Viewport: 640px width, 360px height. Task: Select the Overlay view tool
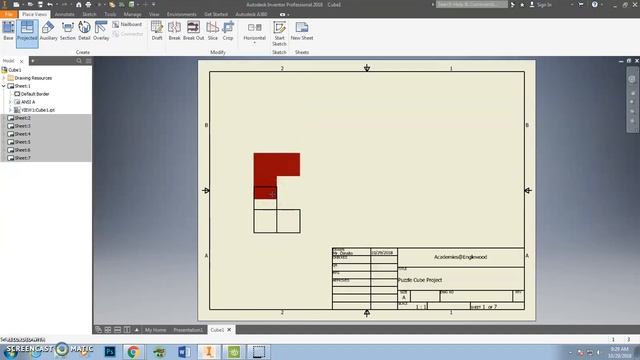(101, 31)
